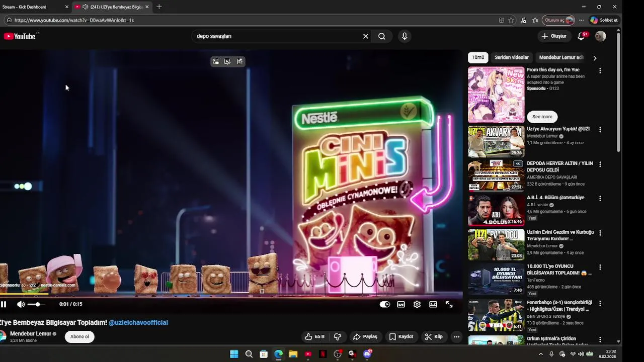
Task: Open options for '10.000 TL'ye OYUNCU' video
Action: tap(600, 267)
